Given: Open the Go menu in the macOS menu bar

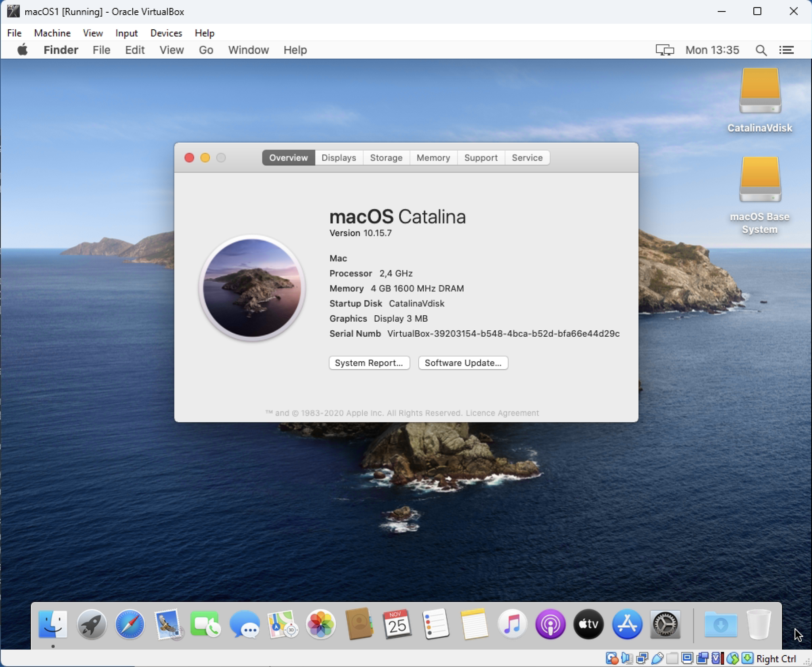Looking at the screenshot, I should click(x=205, y=50).
